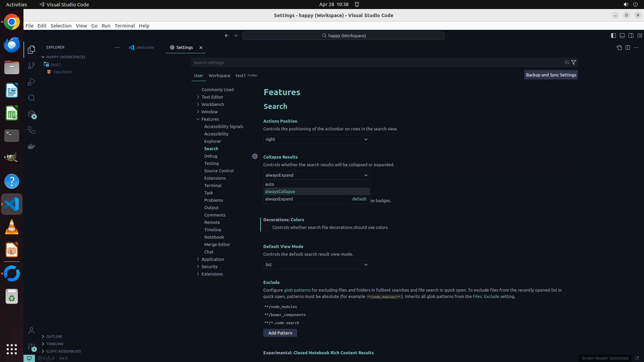
Task: Open the Actions Position dropdown
Action: point(316,139)
